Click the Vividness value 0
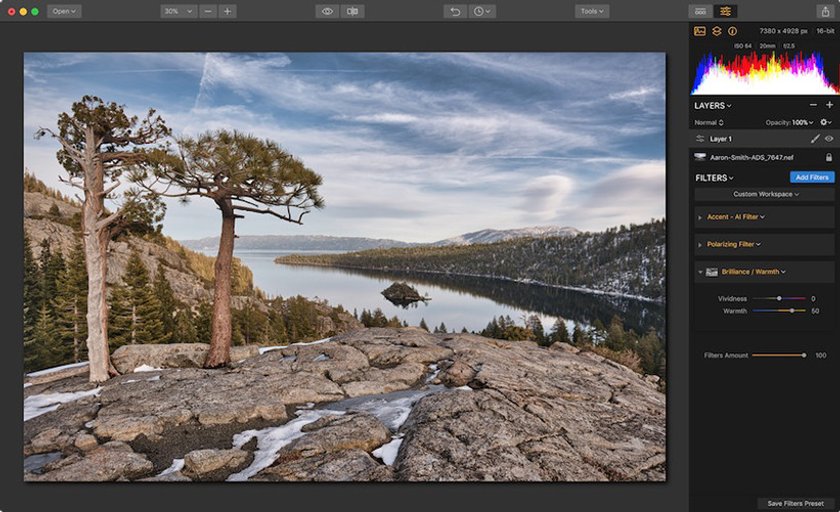 point(813,298)
